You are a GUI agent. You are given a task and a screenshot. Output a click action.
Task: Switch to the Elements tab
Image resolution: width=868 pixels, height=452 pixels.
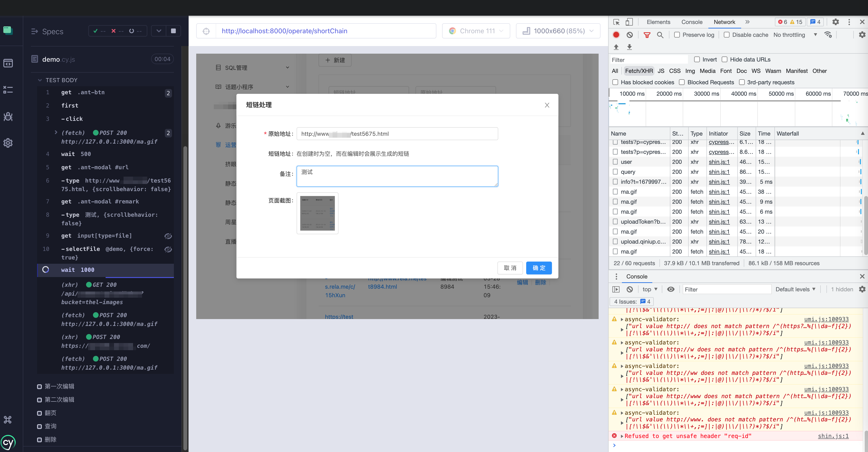click(x=658, y=22)
